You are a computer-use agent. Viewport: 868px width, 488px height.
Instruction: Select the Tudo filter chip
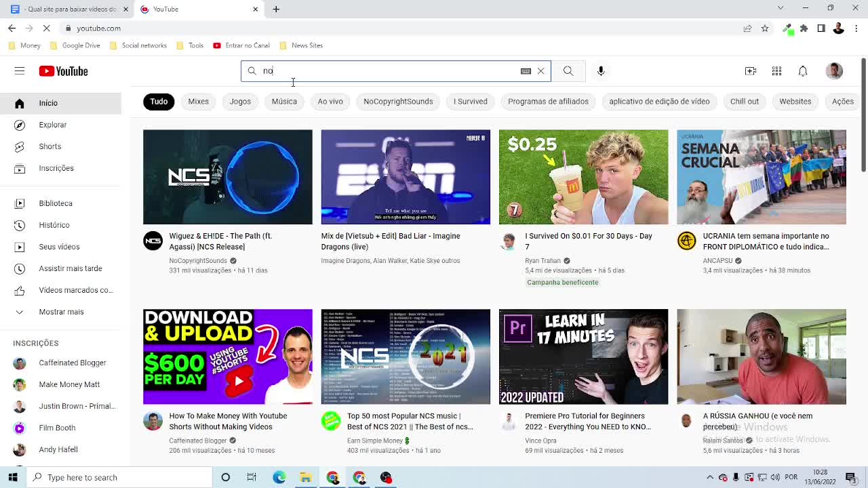pyautogui.click(x=159, y=102)
